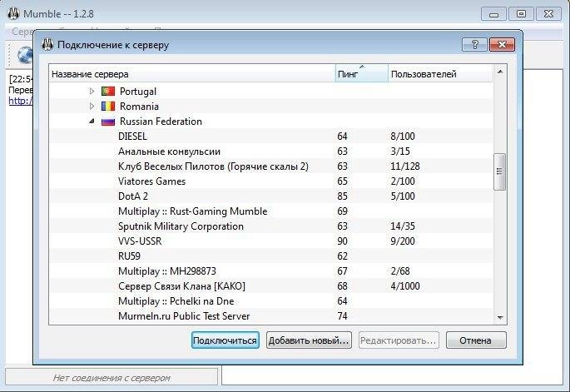Click the Добавить новый… button
This screenshot has width=570, height=392.
point(309,340)
